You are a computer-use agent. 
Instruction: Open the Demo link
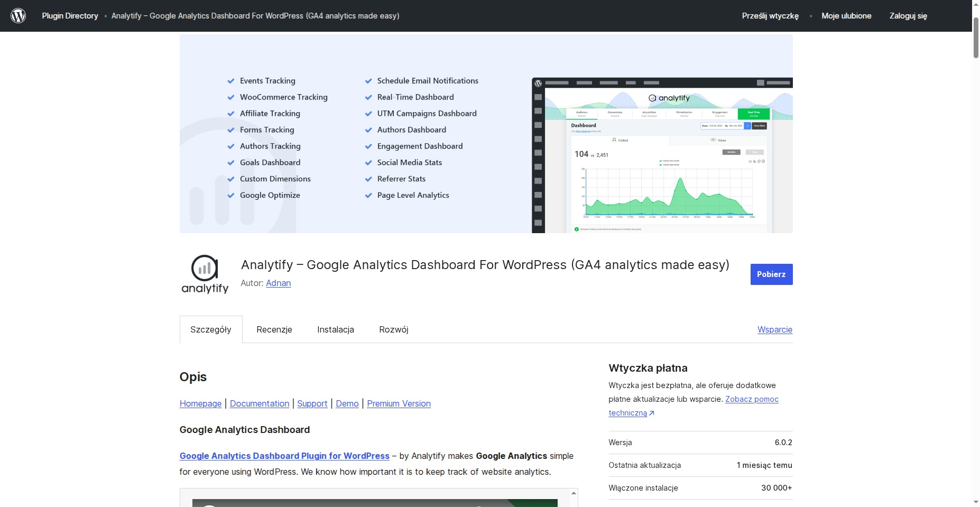click(x=347, y=403)
